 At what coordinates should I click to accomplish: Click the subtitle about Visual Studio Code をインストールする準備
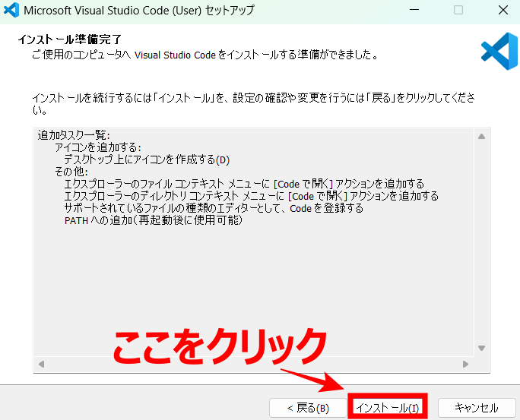click(205, 55)
